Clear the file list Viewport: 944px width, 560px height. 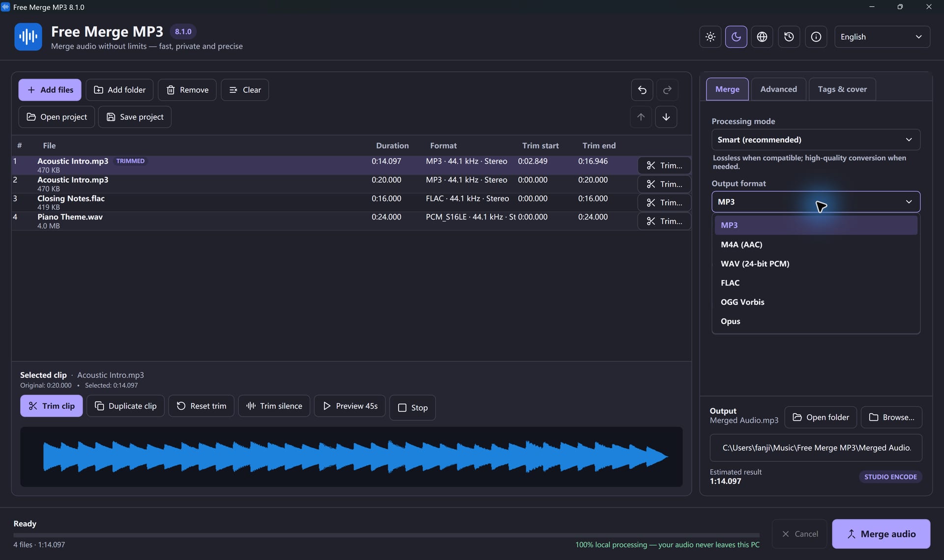click(x=245, y=90)
